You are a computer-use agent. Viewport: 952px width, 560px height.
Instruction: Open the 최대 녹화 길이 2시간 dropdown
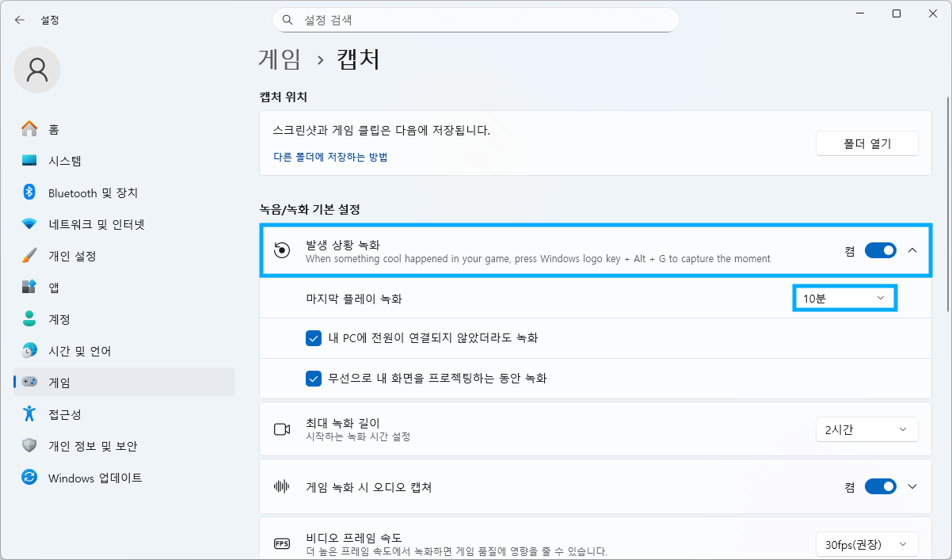coord(866,429)
